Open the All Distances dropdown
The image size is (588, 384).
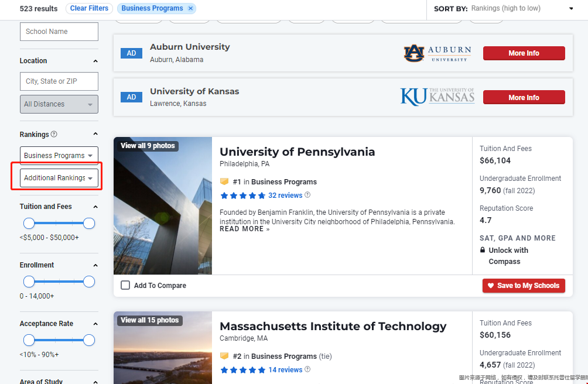click(x=59, y=104)
